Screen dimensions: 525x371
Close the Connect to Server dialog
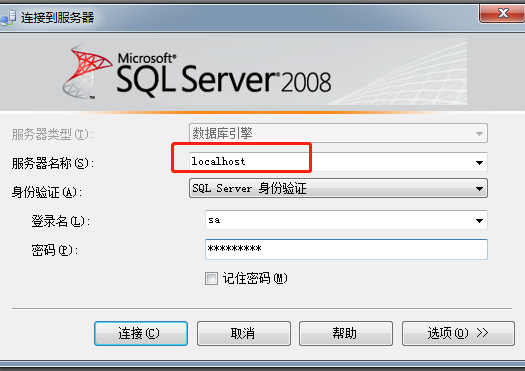point(502,13)
